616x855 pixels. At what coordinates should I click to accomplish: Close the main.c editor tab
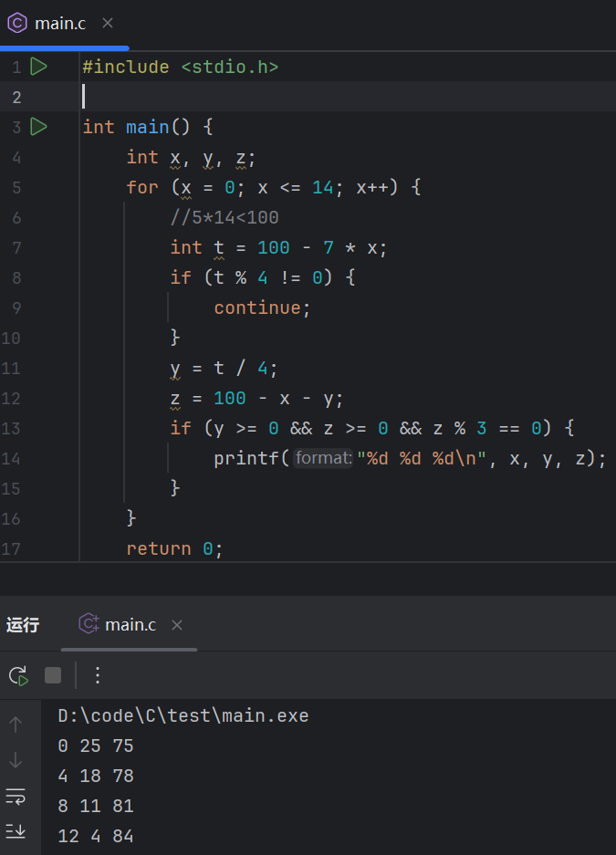tap(108, 23)
